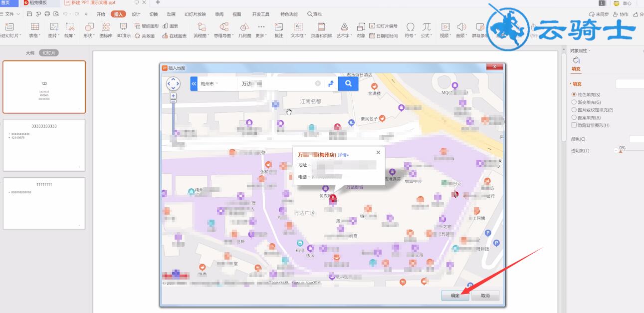This screenshot has height=313, width=644.
Task: Open the Collaborate option
Action: coord(622,14)
